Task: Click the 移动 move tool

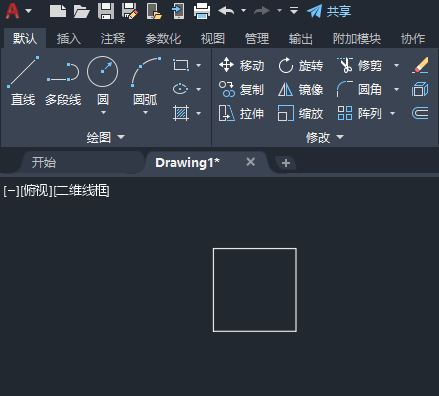Action: click(x=241, y=65)
